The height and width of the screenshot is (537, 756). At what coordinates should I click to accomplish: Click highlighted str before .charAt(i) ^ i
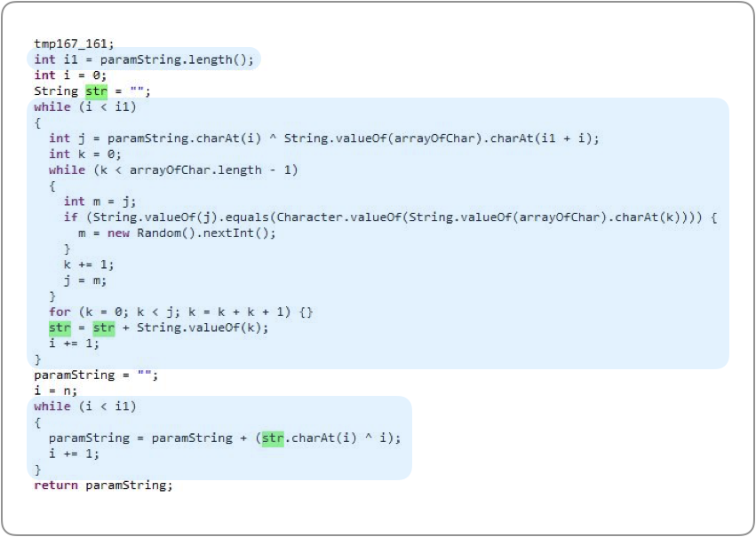tap(273, 438)
